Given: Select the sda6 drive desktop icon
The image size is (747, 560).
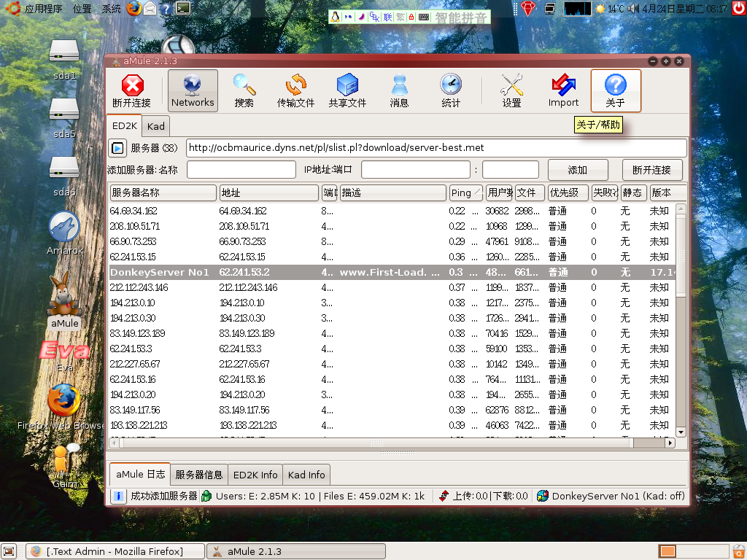Looking at the screenshot, I should tap(64, 176).
